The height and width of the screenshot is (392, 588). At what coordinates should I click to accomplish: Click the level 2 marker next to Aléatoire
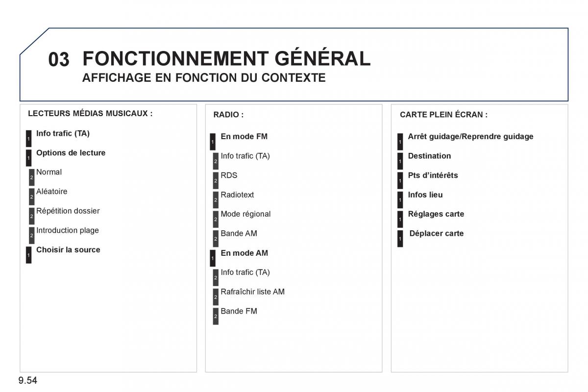point(31,196)
